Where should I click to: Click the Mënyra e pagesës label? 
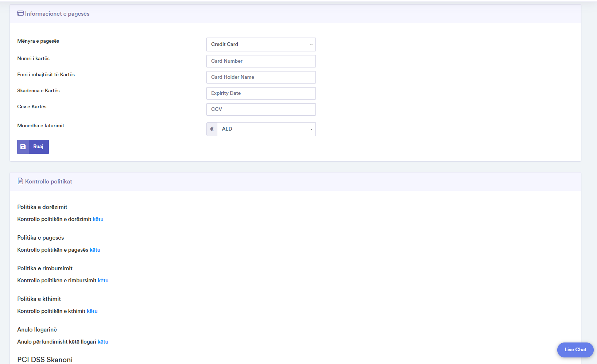pyautogui.click(x=38, y=41)
